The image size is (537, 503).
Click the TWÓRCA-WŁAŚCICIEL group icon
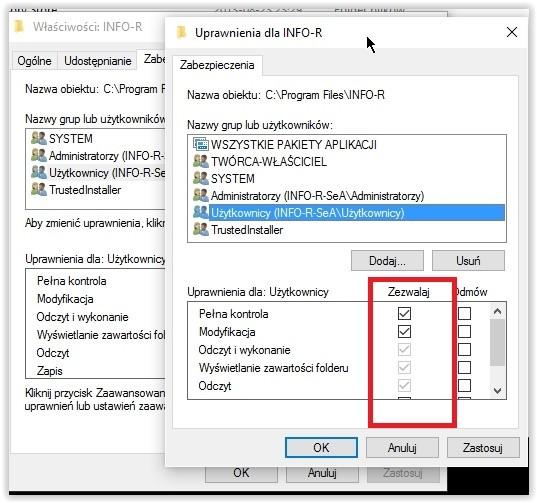[x=200, y=161]
